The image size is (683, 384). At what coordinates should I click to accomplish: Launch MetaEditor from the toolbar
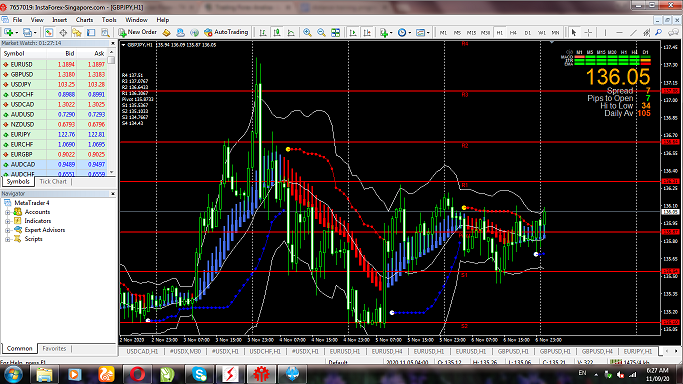pyautogui.click(x=166, y=32)
